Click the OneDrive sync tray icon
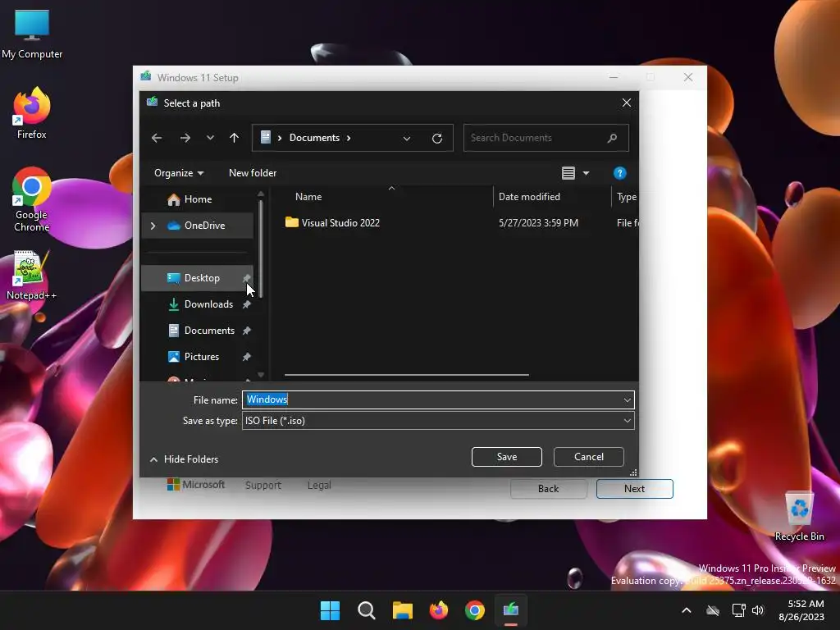This screenshot has height=630, width=840. 713,610
